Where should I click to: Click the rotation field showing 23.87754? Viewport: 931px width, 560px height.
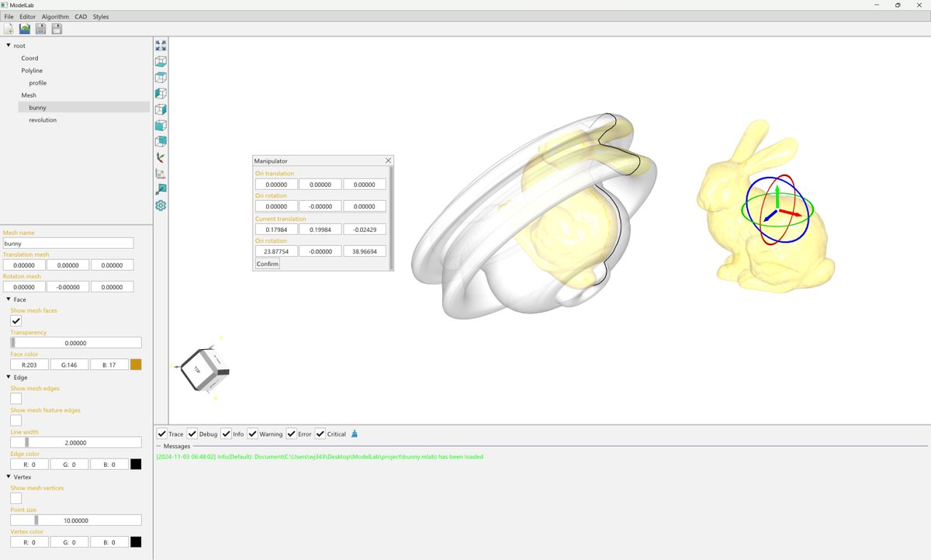tap(276, 251)
